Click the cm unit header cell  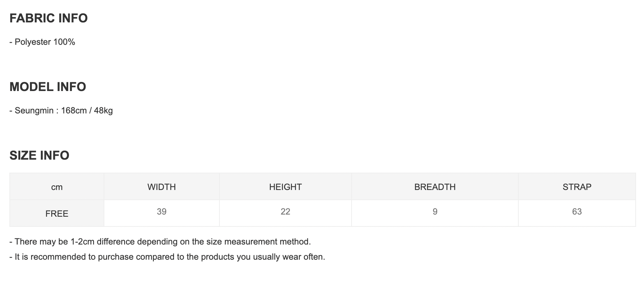point(57,187)
